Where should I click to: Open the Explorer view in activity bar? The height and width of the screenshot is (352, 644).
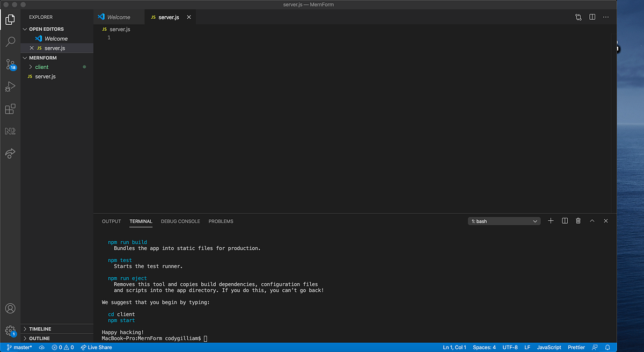[10, 20]
